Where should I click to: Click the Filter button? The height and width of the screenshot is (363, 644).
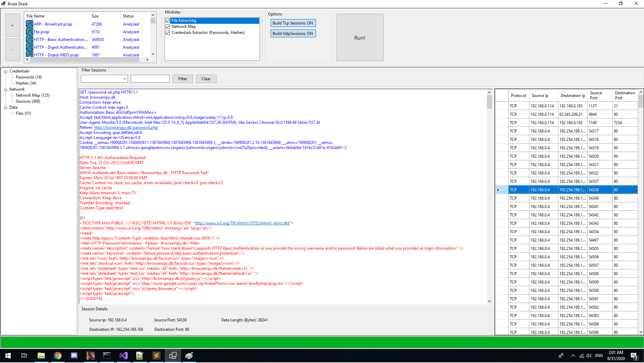point(183,79)
